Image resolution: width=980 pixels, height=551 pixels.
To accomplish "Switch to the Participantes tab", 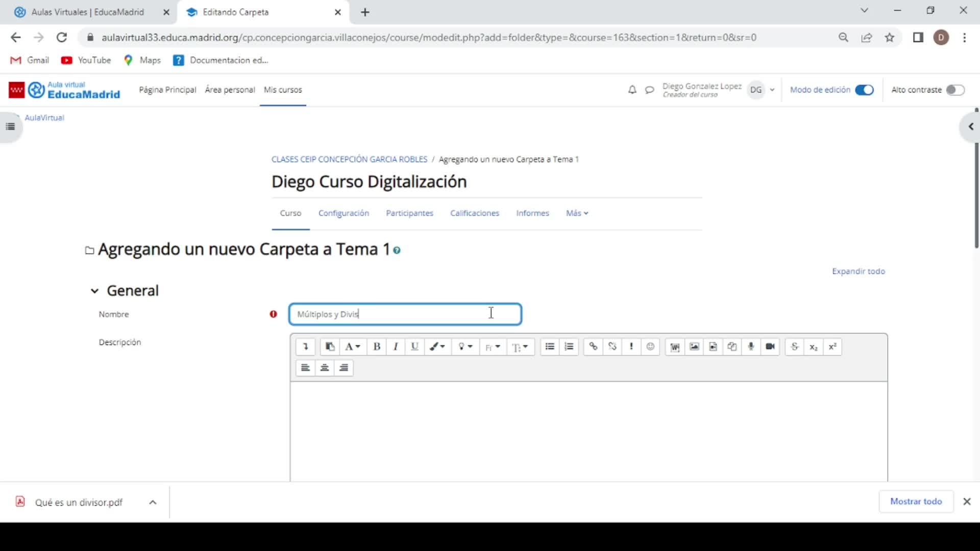I will click(x=409, y=213).
